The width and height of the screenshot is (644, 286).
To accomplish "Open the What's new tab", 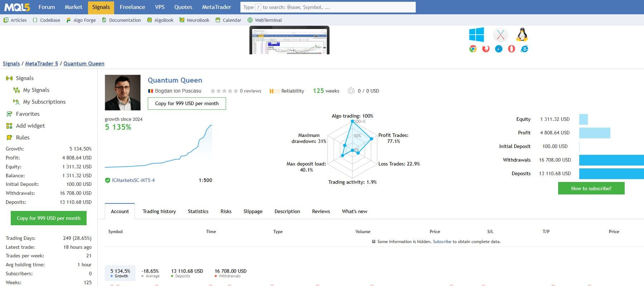I will (x=355, y=211).
